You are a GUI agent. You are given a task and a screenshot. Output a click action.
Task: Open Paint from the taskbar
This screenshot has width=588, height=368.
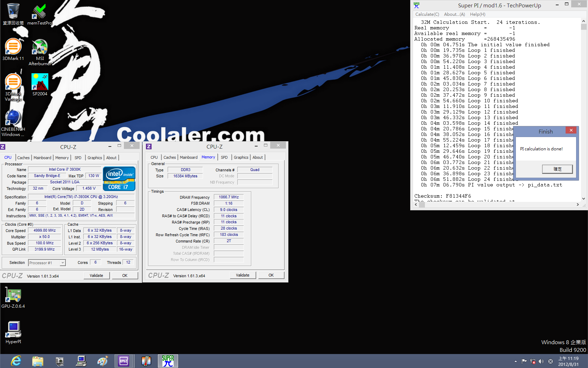(x=103, y=361)
